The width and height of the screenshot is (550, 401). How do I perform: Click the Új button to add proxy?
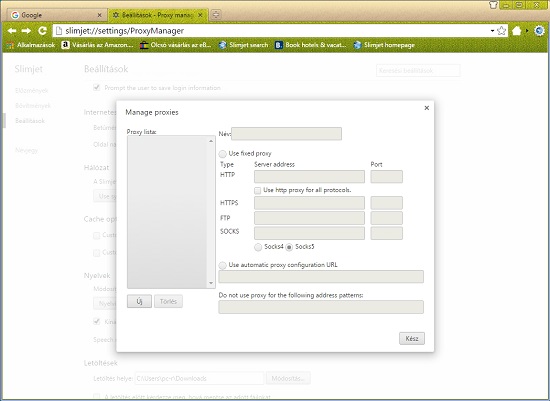click(x=139, y=301)
